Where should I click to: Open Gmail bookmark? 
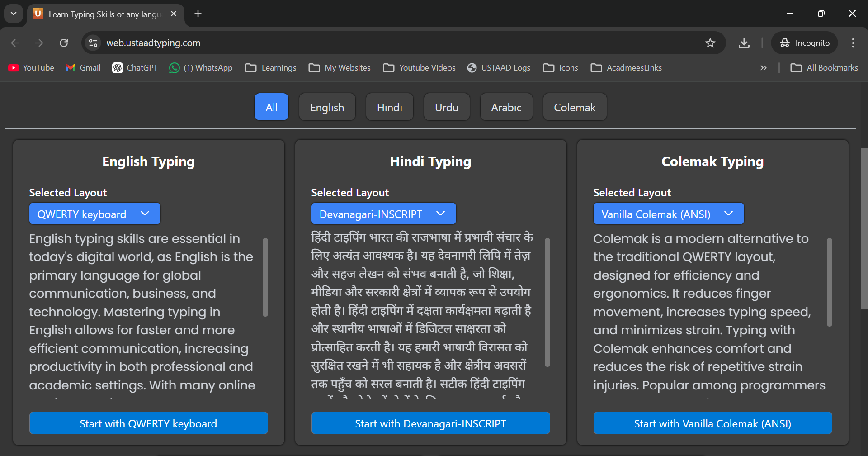click(x=83, y=68)
